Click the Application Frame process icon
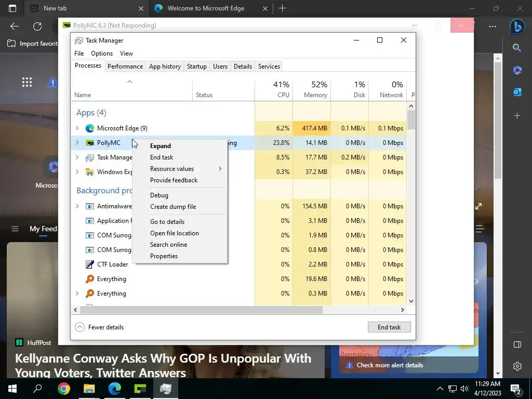Viewport: 532px width, 399px height. click(89, 221)
